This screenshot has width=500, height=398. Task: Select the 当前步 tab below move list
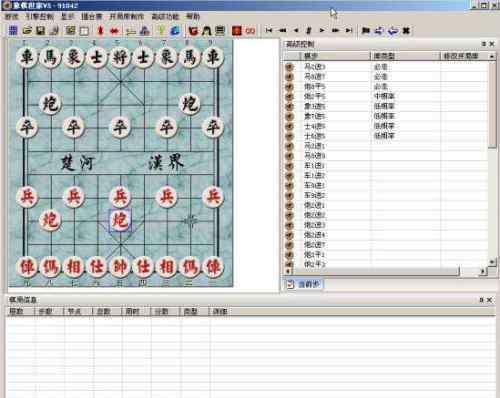tap(304, 284)
